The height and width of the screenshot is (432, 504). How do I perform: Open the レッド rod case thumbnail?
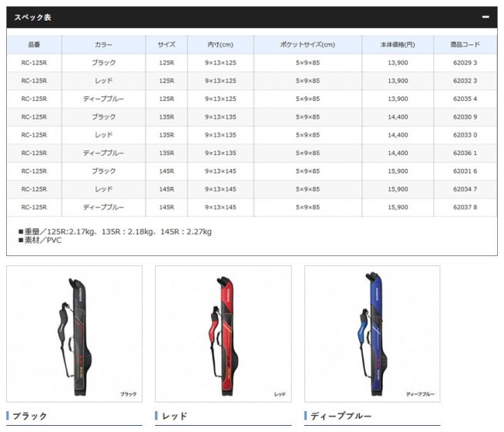click(223, 334)
